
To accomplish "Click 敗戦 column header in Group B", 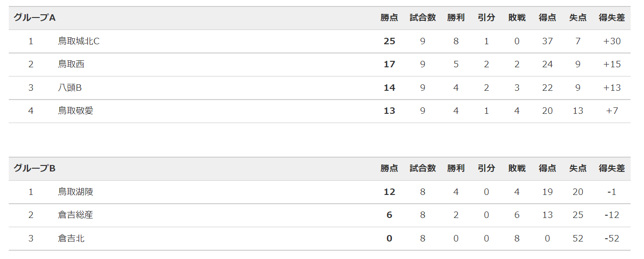I will click(517, 168).
